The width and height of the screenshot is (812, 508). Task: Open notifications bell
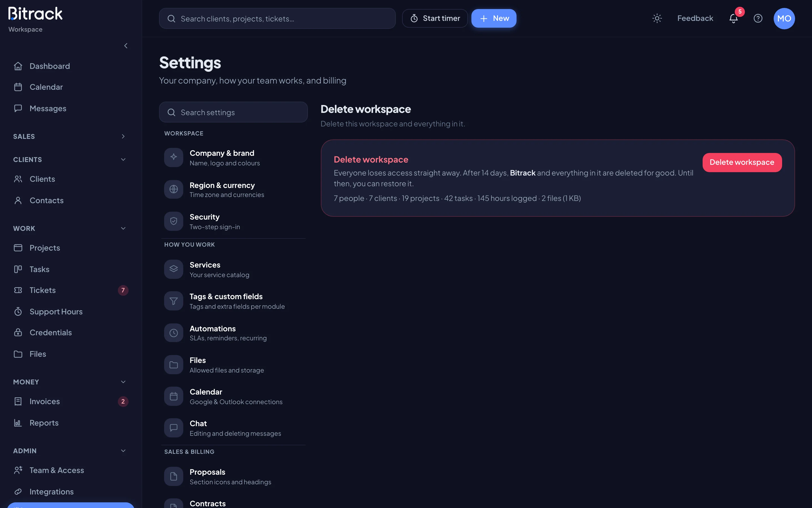click(x=734, y=18)
